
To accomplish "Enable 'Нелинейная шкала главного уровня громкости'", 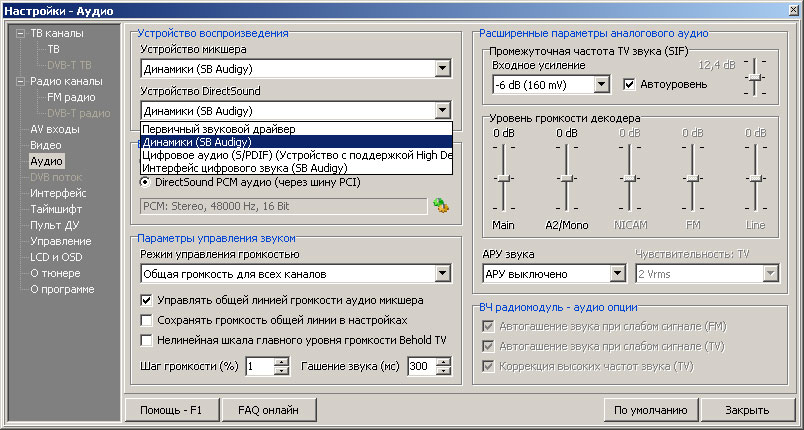I will 147,340.
